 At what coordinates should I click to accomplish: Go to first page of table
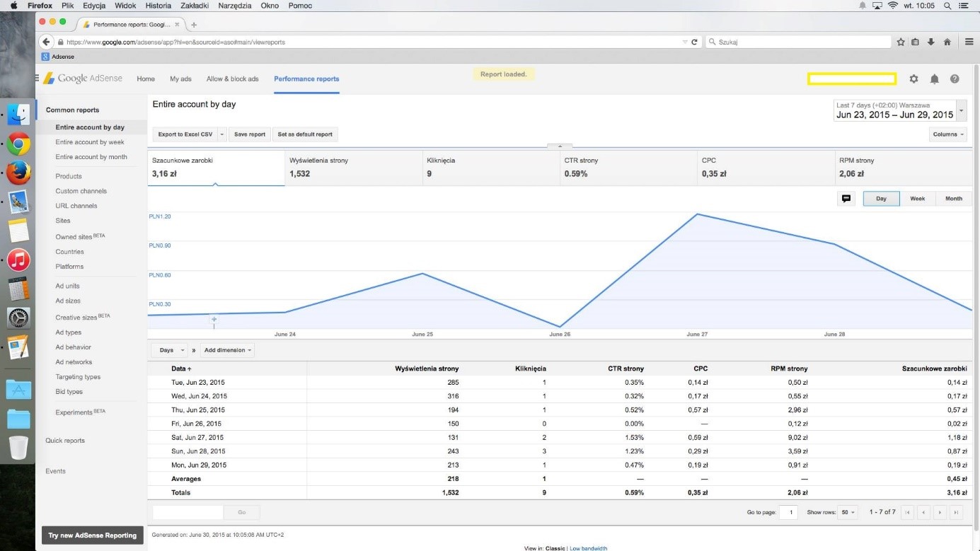pyautogui.click(x=907, y=512)
